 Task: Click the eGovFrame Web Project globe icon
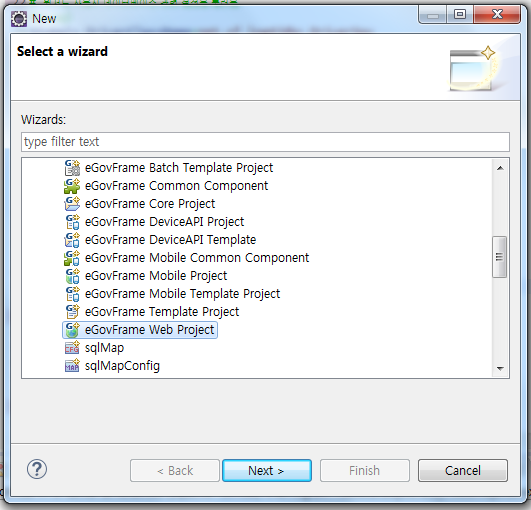coord(72,330)
